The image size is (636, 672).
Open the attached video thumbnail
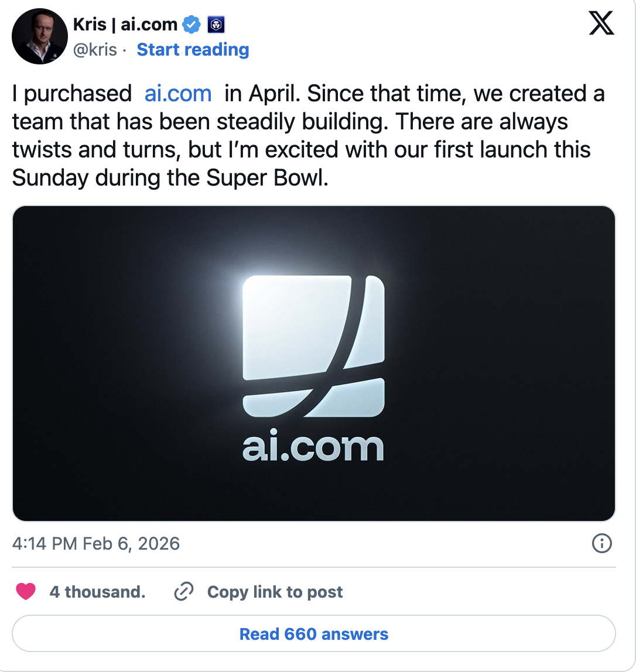tap(314, 362)
